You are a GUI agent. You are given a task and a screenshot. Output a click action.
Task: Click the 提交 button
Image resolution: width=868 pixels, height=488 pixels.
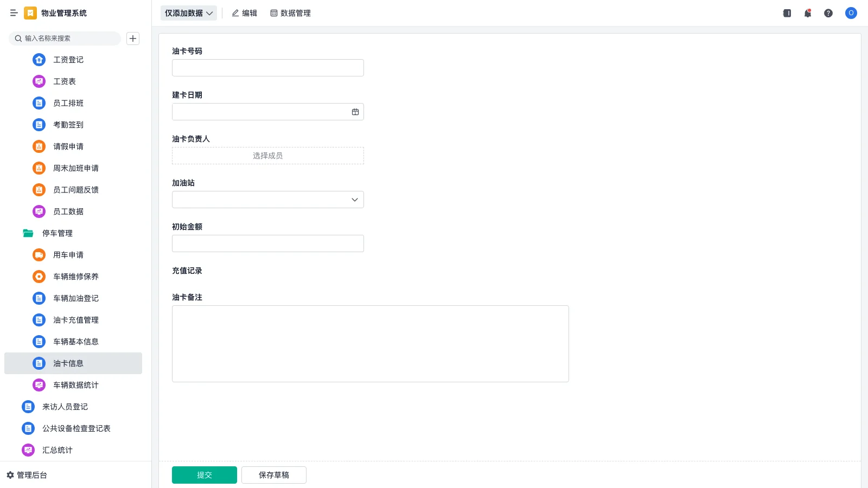204,475
